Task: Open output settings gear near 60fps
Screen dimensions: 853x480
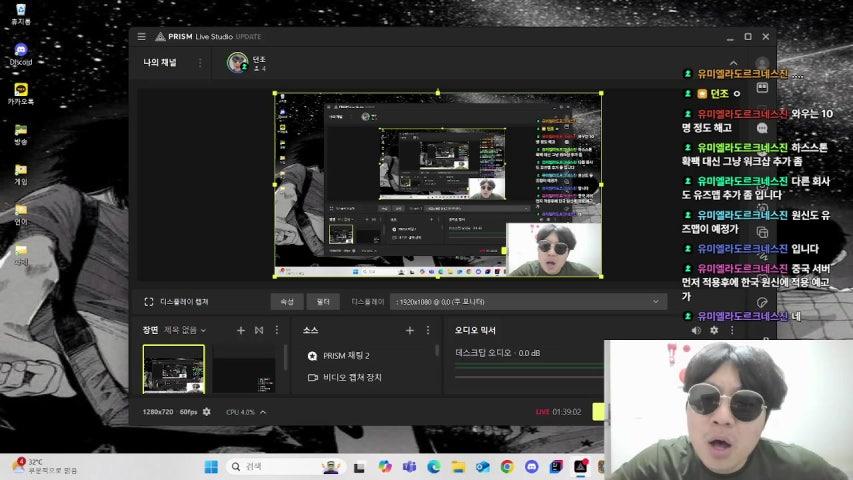Action: coord(207,412)
